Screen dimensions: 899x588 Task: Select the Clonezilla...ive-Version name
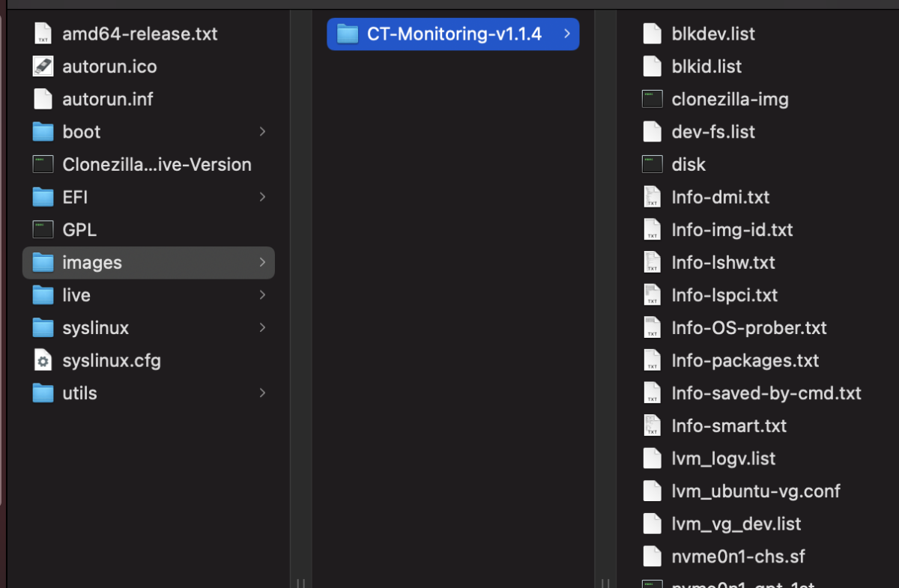(157, 164)
